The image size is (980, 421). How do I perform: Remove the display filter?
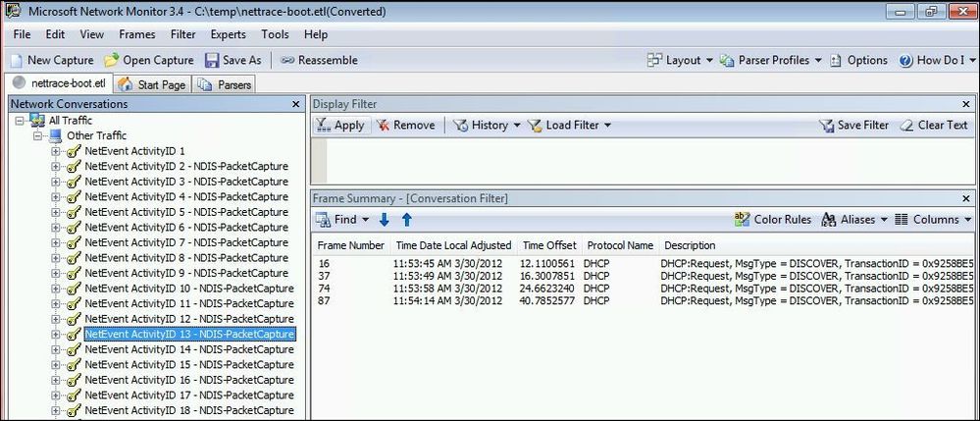(406, 125)
